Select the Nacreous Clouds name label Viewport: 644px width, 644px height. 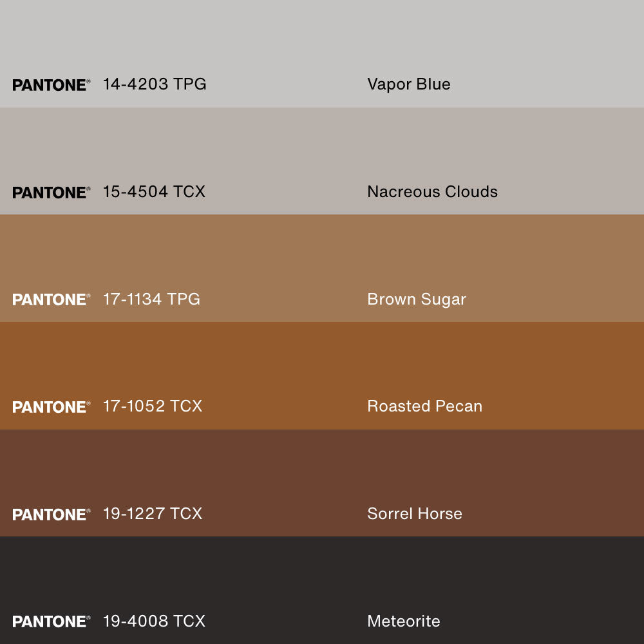pyautogui.click(x=432, y=192)
